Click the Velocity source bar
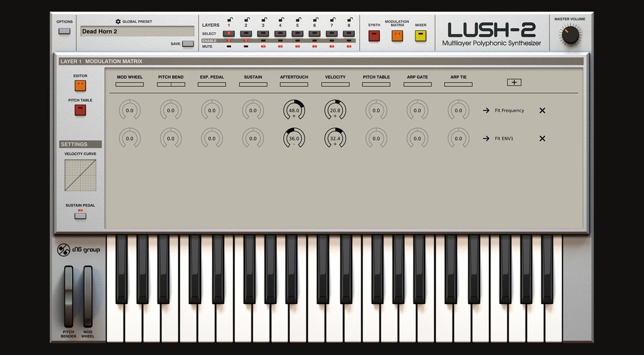 point(335,84)
